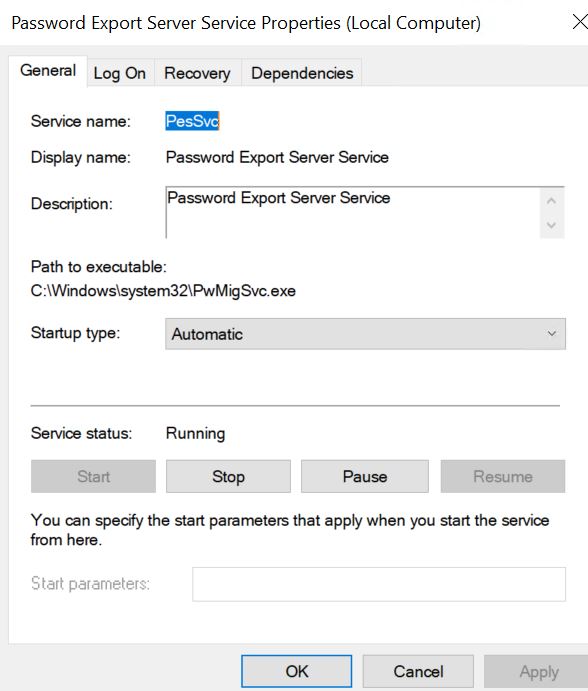Click the description scroll down arrow

coord(551,226)
